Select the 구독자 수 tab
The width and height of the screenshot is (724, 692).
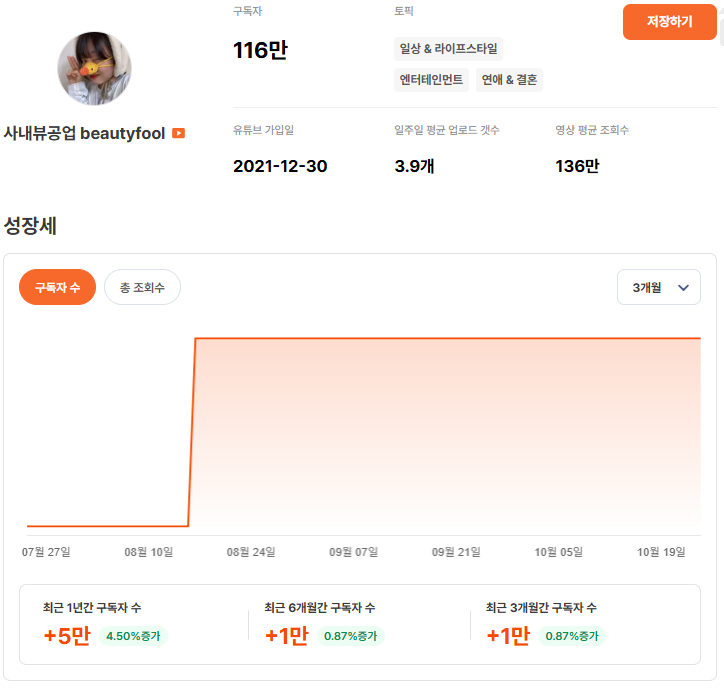point(57,287)
